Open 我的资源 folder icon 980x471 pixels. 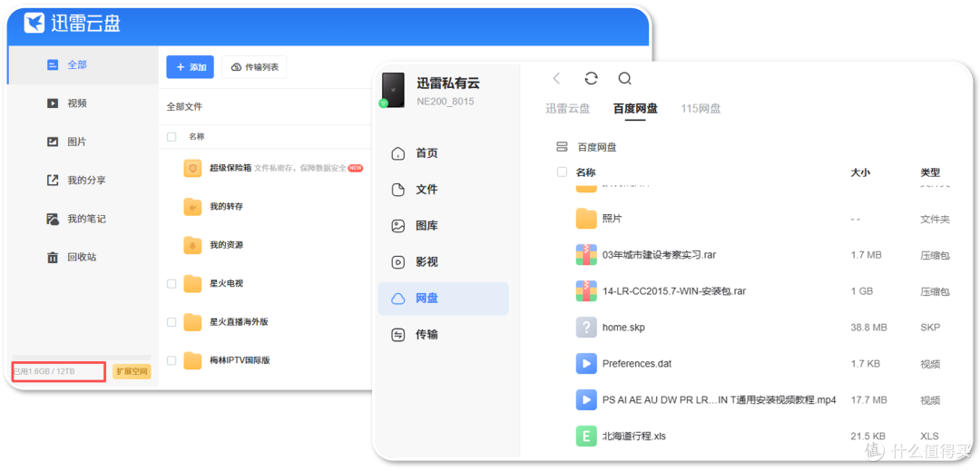[192, 245]
